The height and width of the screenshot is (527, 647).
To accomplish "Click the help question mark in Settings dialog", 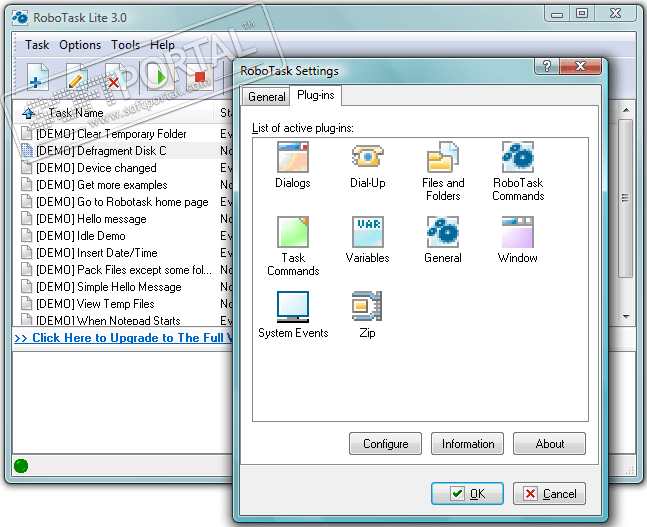I will click(x=547, y=66).
